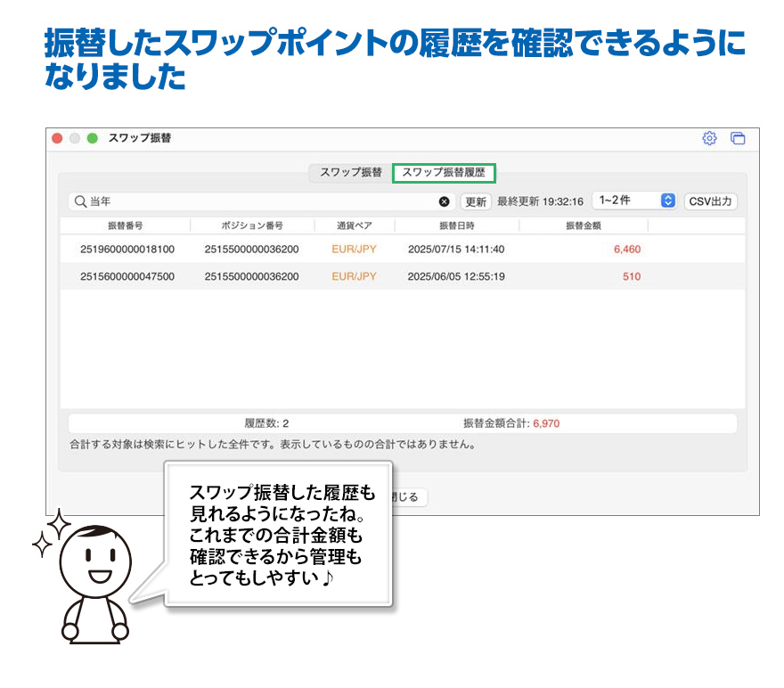Viewport: 784px width, 688px height.
Task: Clear the search field with the x icon
Action: tap(445, 201)
